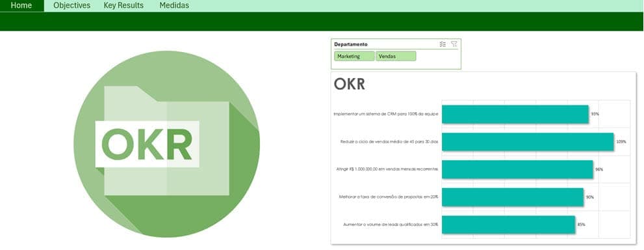The image size is (644, 250).
Task: Click the 93% data label
Action: (595, 114)
